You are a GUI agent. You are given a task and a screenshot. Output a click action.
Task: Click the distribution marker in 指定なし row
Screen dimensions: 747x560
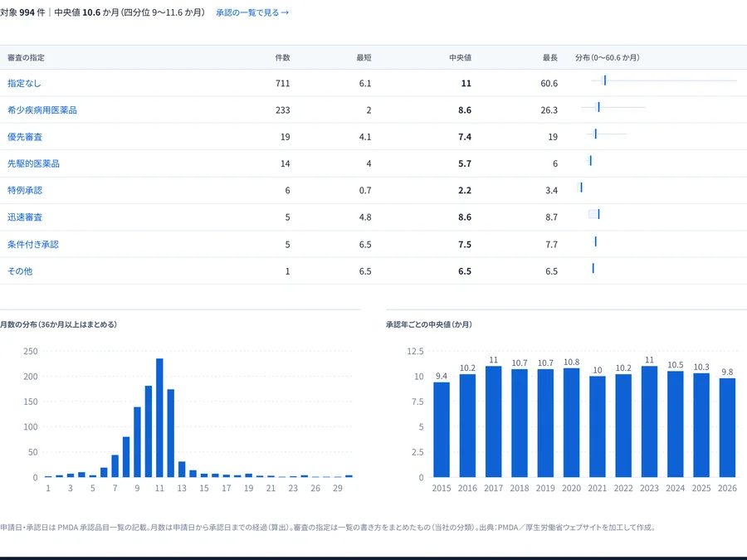[605, 80]
